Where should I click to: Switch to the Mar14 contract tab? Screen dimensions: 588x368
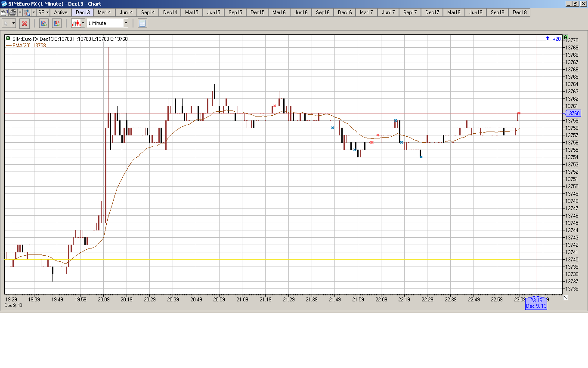point(104,12)
